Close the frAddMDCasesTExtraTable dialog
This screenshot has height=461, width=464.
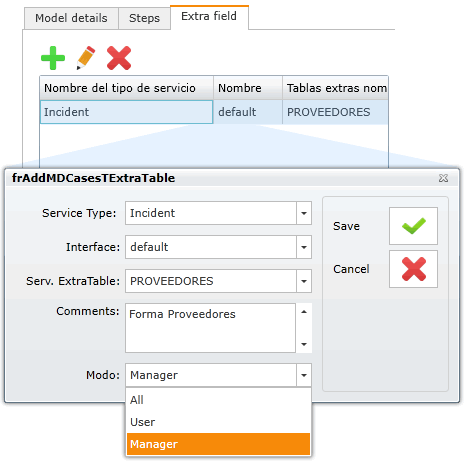[443, 178]
